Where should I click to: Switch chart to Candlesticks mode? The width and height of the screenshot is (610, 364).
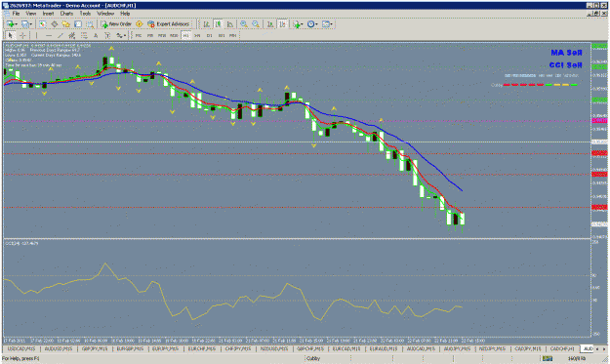219,24
